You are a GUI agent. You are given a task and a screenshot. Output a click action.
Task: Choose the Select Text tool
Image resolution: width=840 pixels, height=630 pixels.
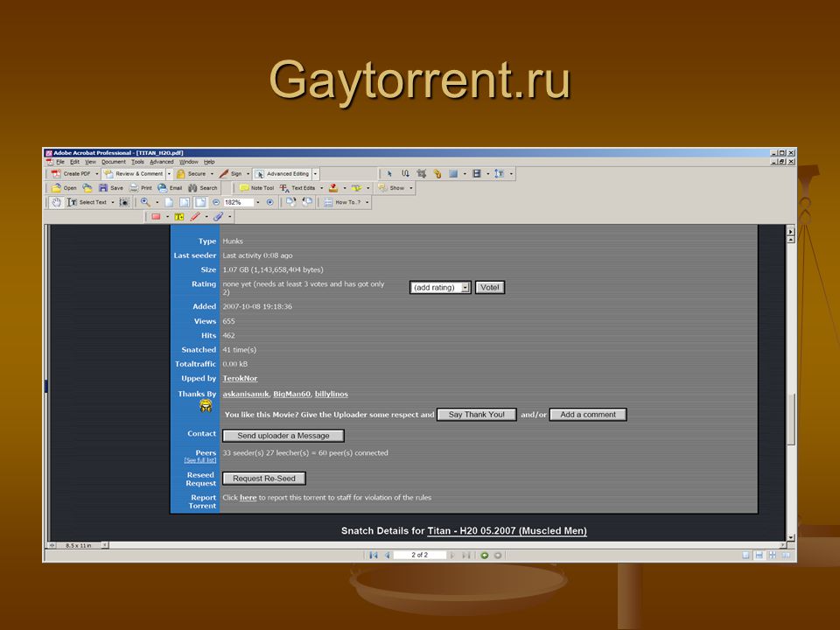pos(87,202)
